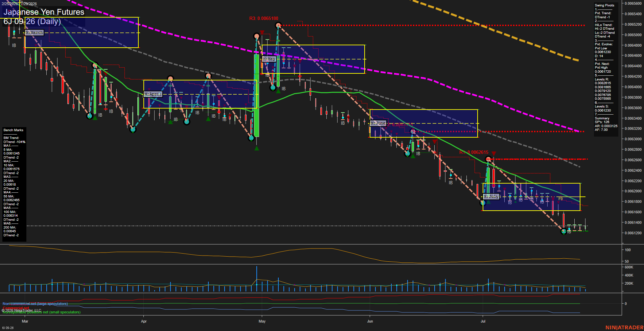Click the 'Bench Marks' panel heading
The height and width of the screenshot is (331, 644).
click(14, 130)
